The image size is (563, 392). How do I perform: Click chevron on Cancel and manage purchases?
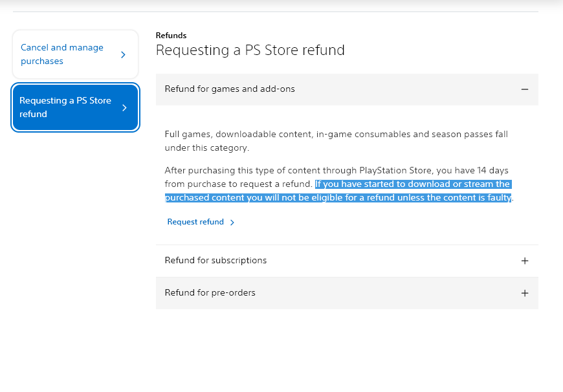[x=123, y=54]
